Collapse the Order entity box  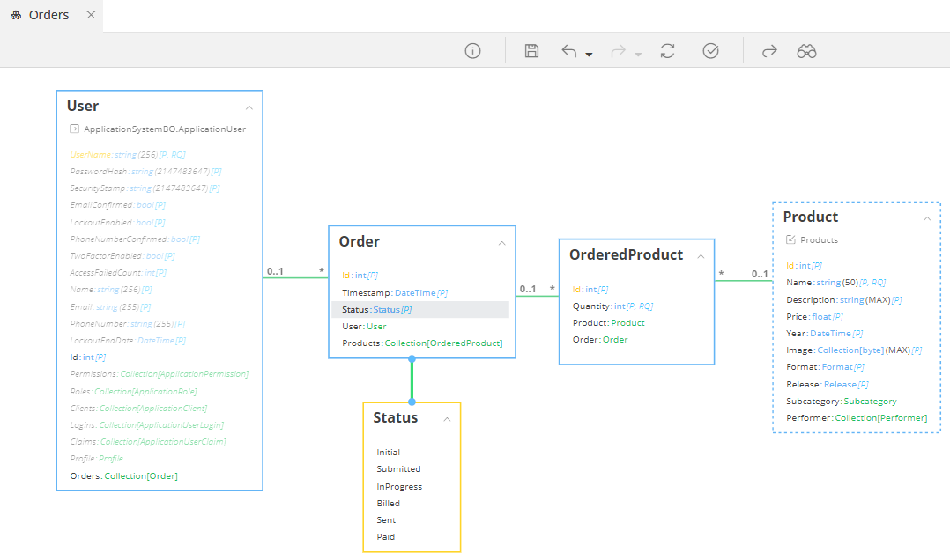[501, 243]
